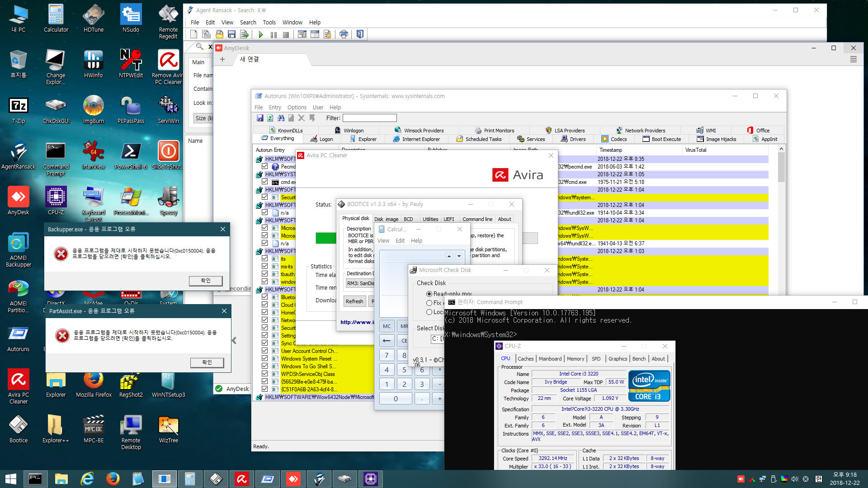Click the delete X icon in Autoruns toolbar
This screenshot has height=488, width=868.
[x=301, y=118]
